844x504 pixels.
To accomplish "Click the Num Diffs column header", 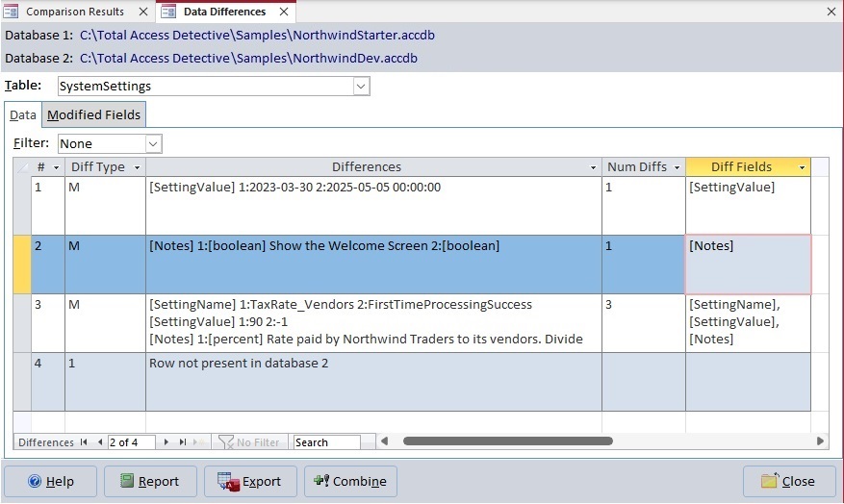I will coord(637,167).
